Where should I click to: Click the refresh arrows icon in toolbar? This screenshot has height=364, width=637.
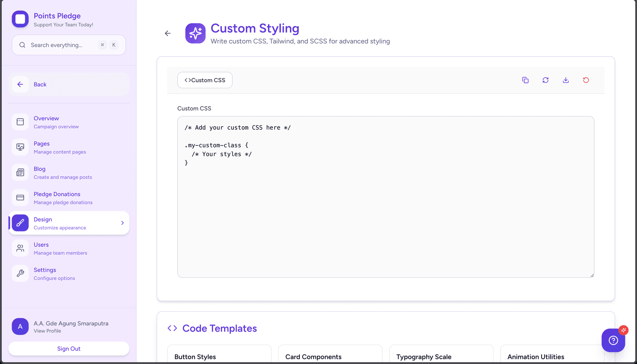pyautogui.click(x=545, y=80)
